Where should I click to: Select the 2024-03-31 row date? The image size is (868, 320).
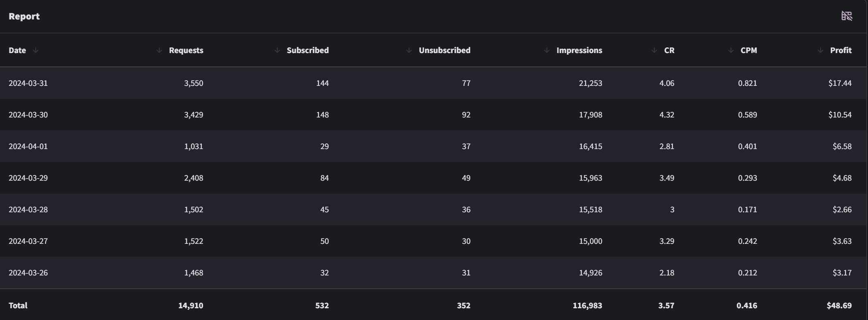(x=28, y=83)
